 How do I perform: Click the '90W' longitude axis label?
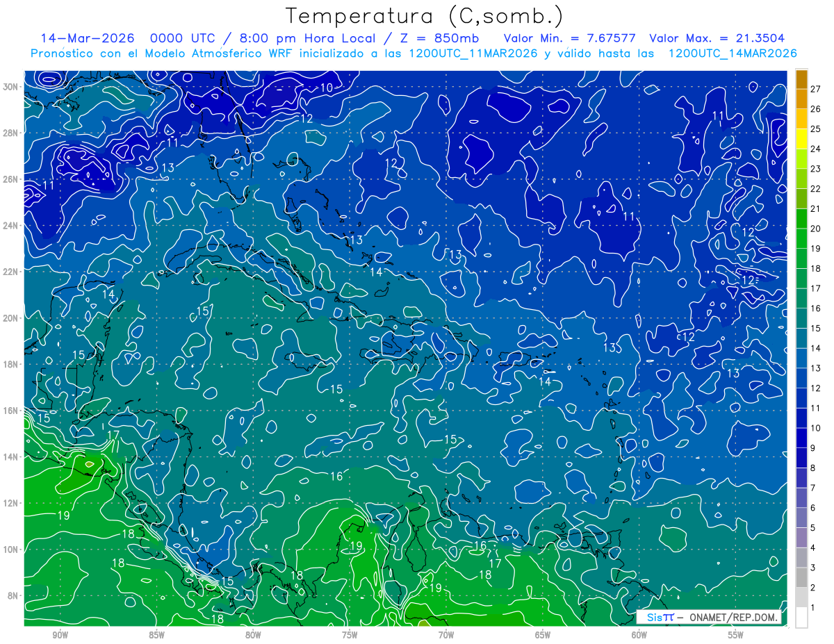tap(60, 635)
